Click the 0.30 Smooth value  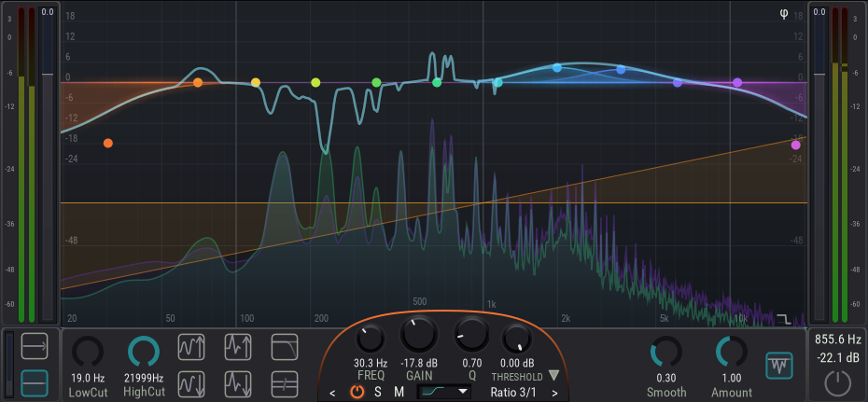pyautogui.click(x=666, y=379)
